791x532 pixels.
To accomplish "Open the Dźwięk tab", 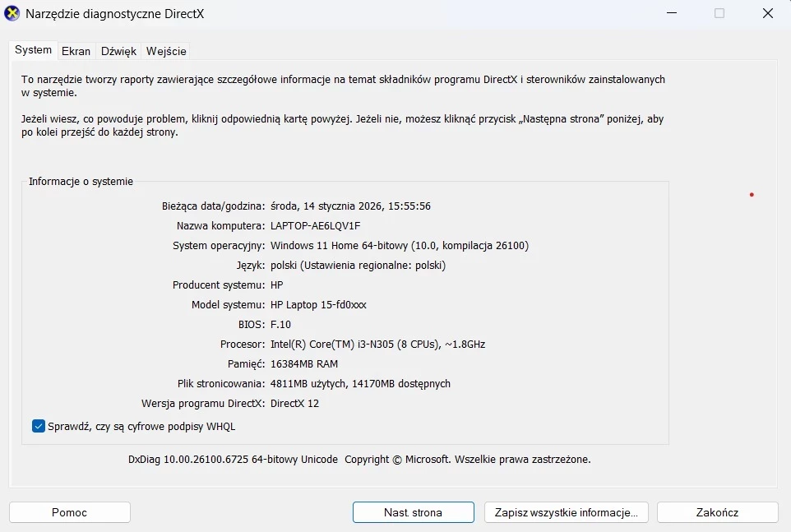I will [118, 51].
